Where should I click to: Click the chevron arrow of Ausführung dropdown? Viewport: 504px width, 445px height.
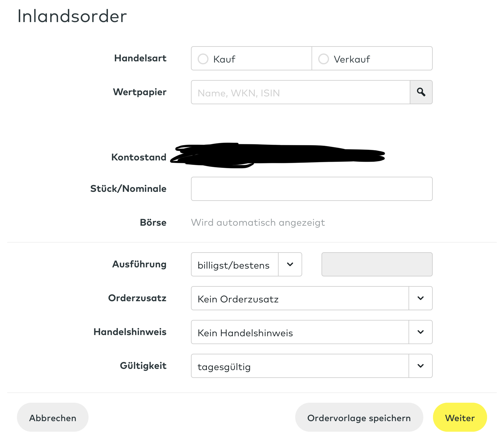[x=290, y=265]
